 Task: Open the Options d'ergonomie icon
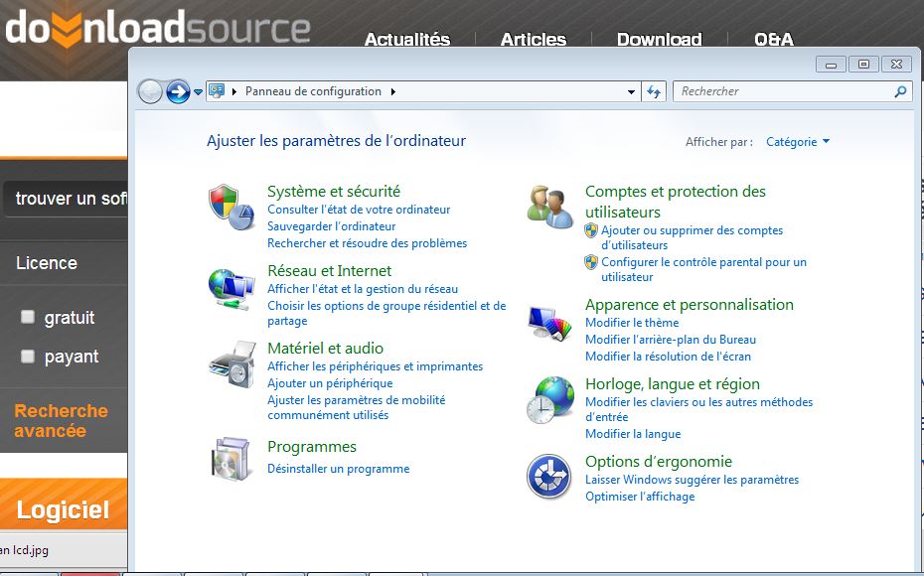[548, 476]
